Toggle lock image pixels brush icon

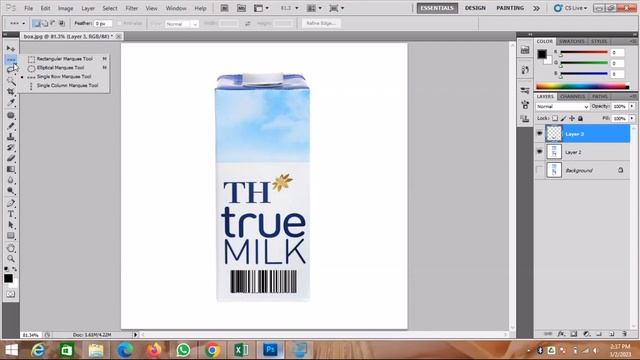point(563,118)
